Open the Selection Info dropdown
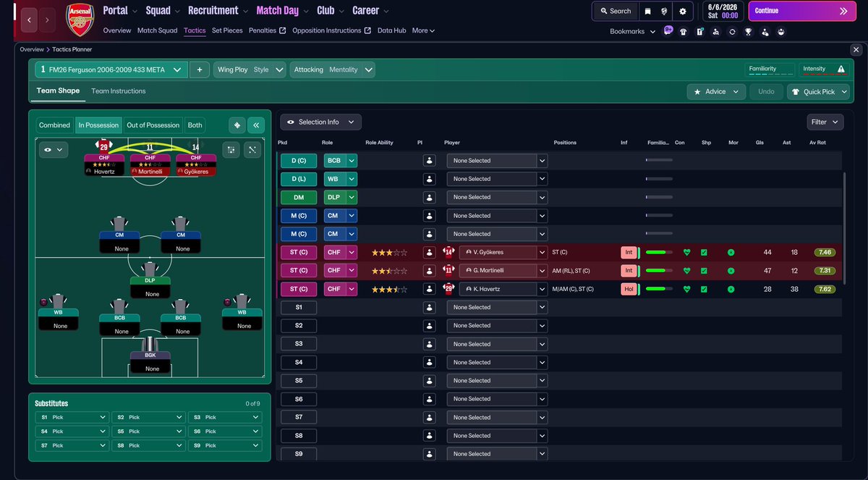This screenshot has height=480, width=868. (x=320, y=122)
